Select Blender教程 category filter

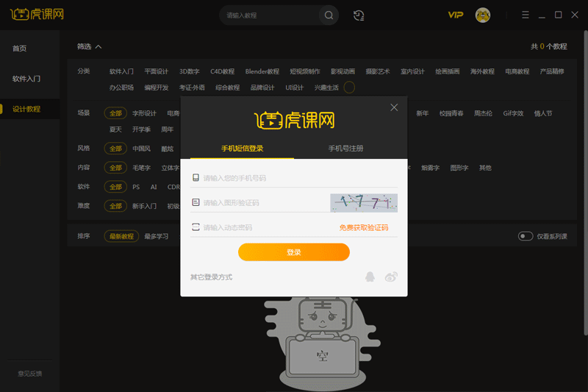pyautogui.click(x=262, y=71)
